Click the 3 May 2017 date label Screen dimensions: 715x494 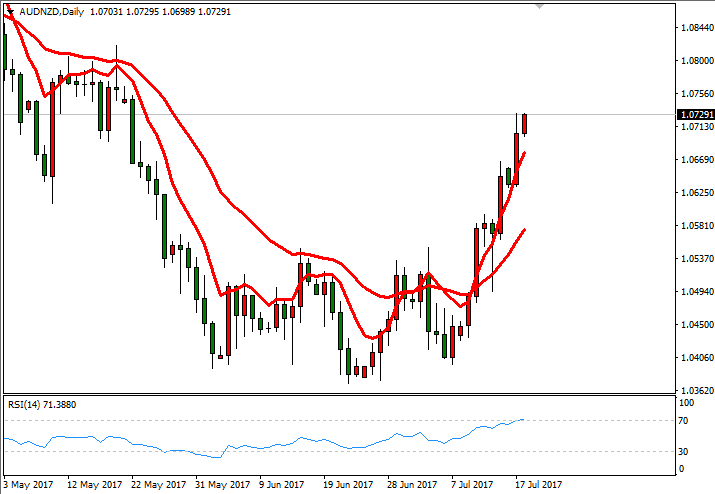28,484
